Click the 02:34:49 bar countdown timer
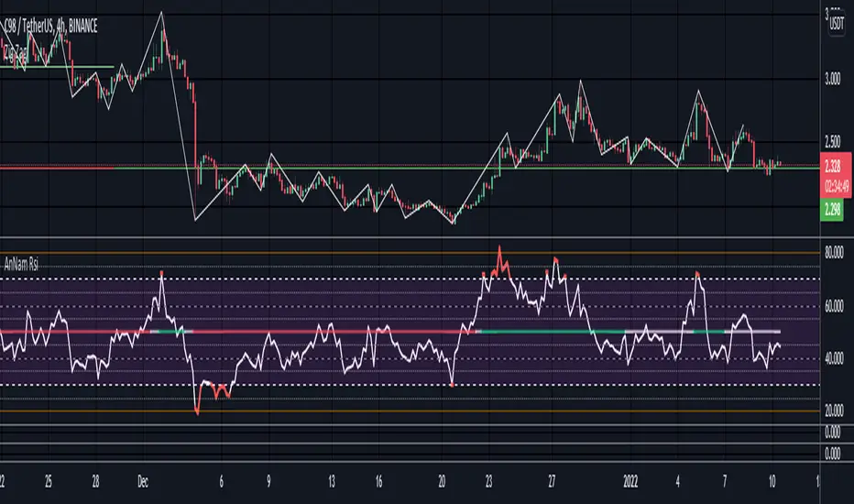 pos(836,188)
